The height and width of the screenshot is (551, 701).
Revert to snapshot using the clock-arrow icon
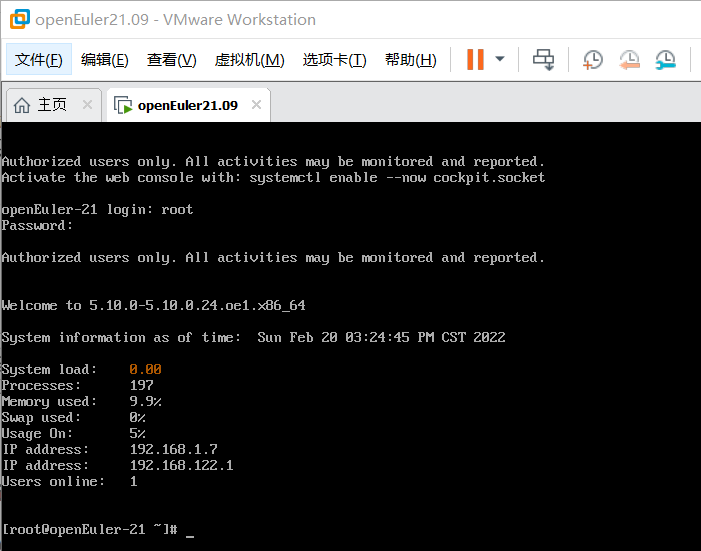pyautogui.click(x=629, y=59)
